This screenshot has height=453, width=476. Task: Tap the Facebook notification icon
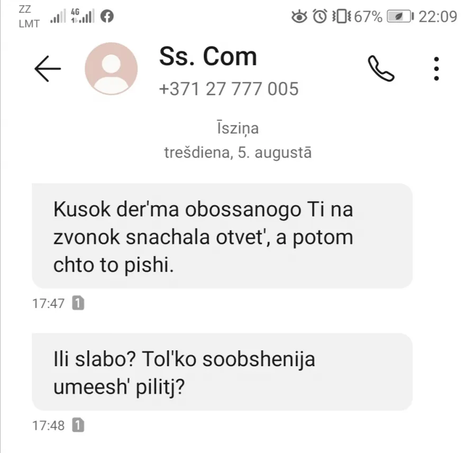107,16
